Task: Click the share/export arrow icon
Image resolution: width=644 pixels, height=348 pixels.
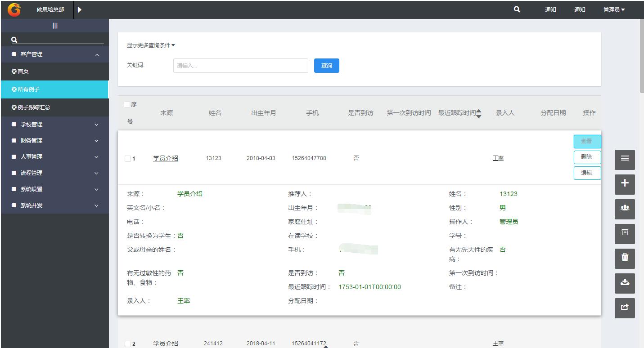Action: click(x=625, y=307)
